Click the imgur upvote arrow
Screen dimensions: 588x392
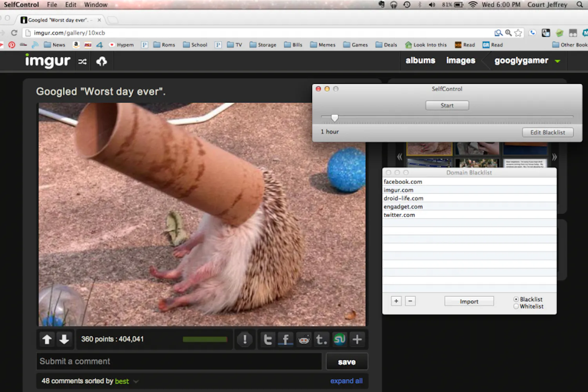click(x=47, y=339)
